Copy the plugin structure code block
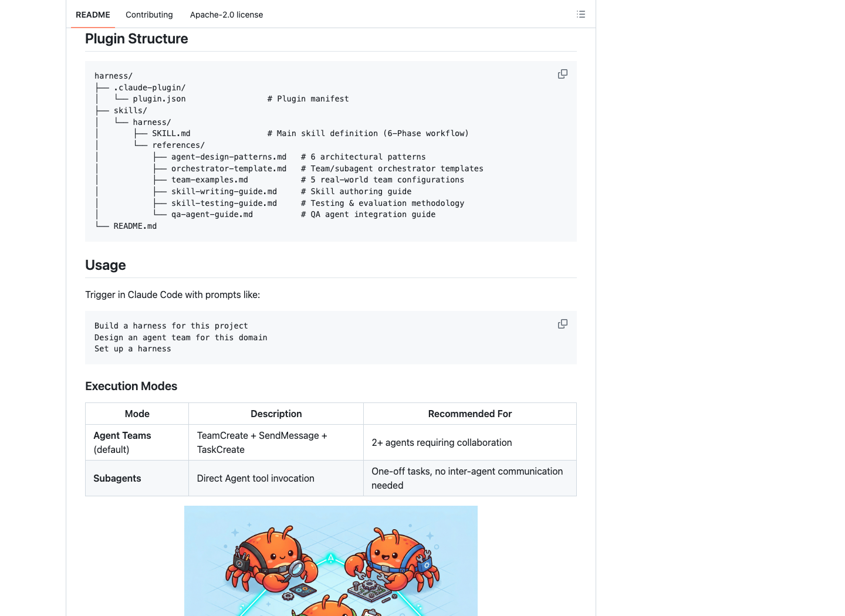The width and height of the screenshot is (845, 616). coord(563,74)
